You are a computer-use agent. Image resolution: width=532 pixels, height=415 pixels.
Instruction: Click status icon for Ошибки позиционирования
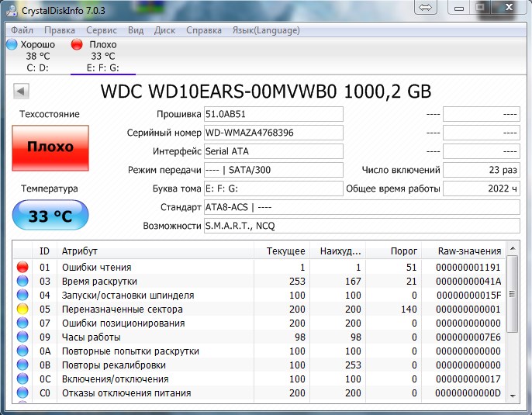(x=22, y=323)
